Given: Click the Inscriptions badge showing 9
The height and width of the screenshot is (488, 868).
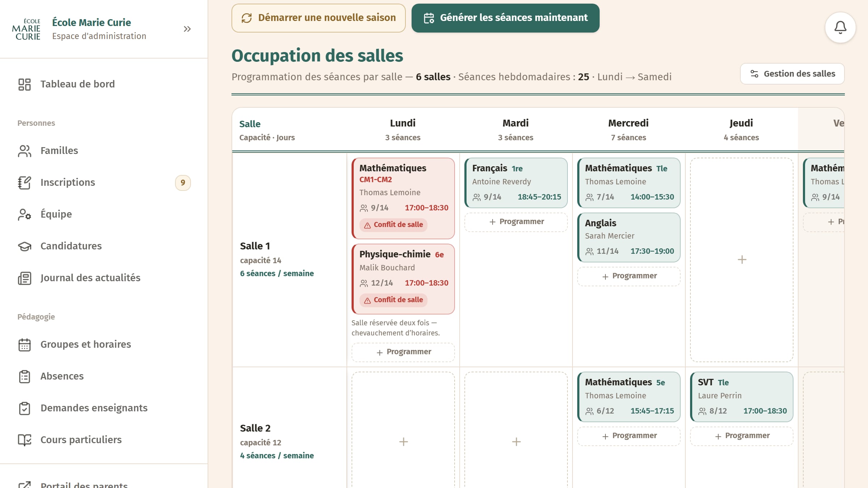Looking at the screenshot, I should click(x=183, y=183).
